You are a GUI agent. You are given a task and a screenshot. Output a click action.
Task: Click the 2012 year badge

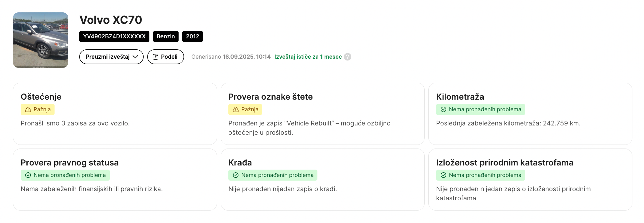(193, 36)
